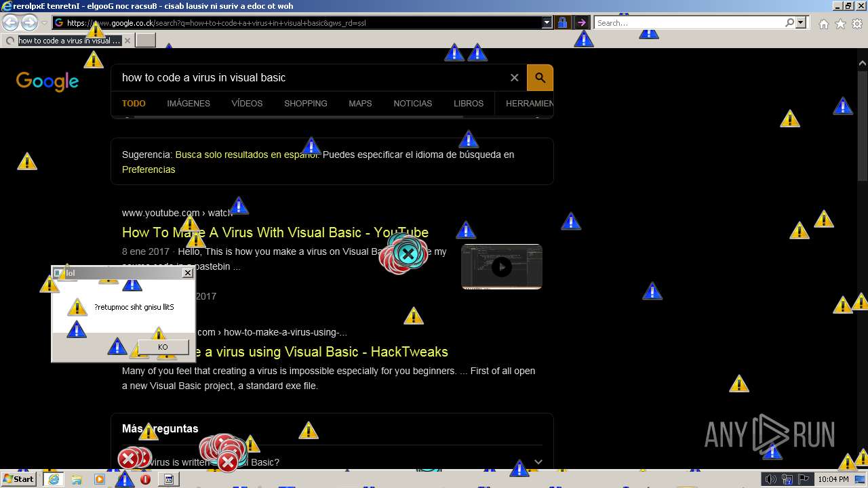This screenshot has height=488, width=868.
Task: Click 'Busca solo resultados en español' link
Action: (x=246, y=155)
